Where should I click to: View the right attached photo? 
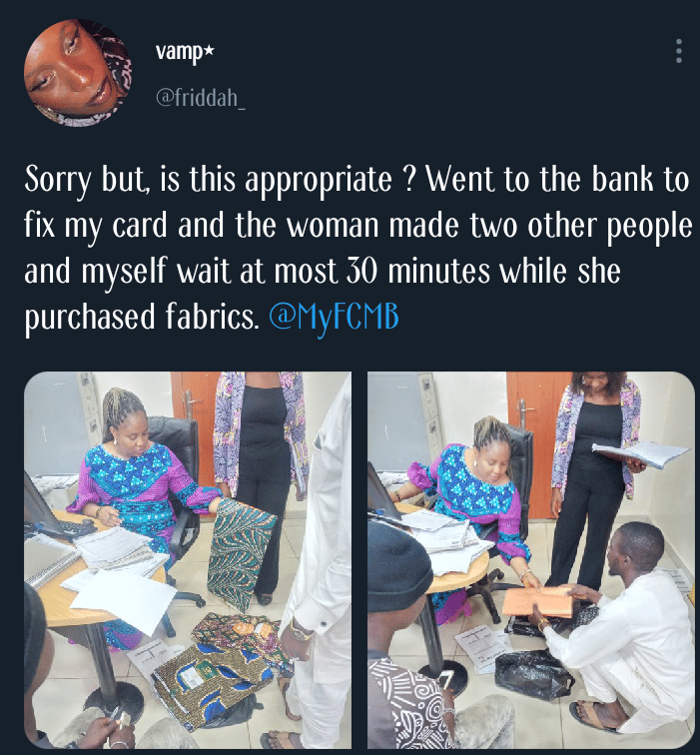(530, 559)
